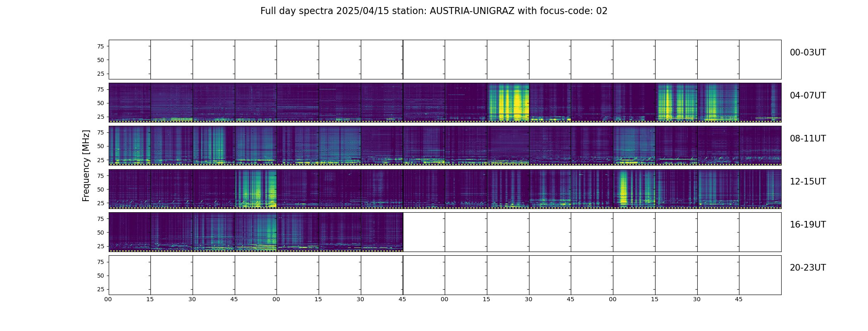Click the Full day spectra chart title
This screenshot has height=331, width=868.
point(434,11)
